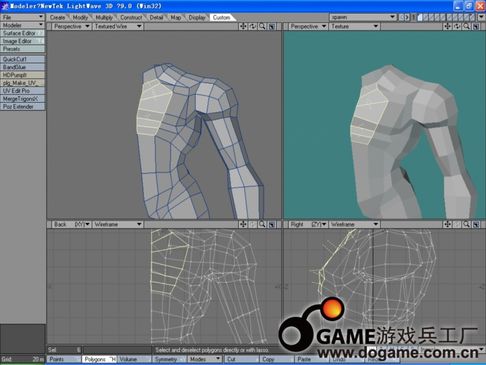Click the Copy button
The width and height of the screenshot is (486, 365).
[276, 359]
